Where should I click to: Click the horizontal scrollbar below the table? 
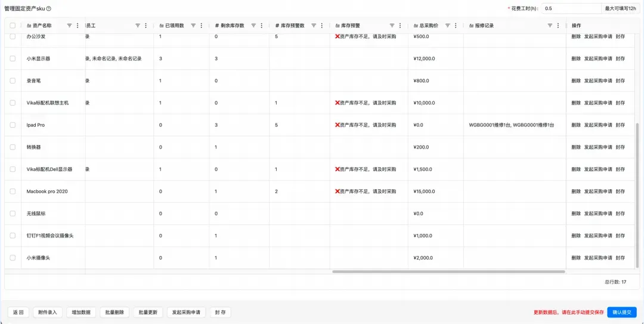448,271
